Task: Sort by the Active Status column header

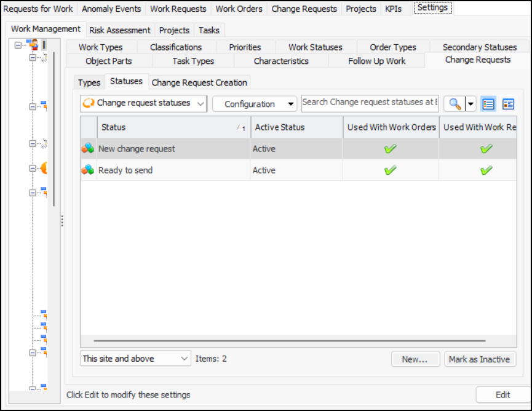Action: [296, 127]
